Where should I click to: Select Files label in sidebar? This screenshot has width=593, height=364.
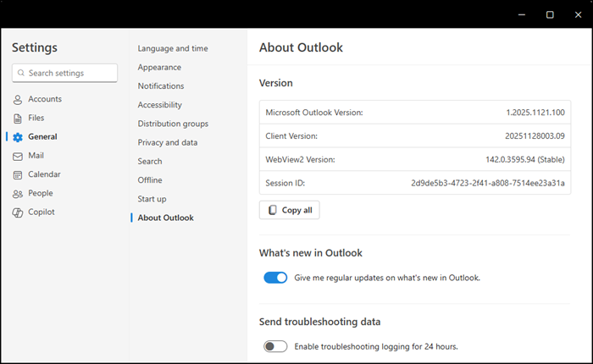click(36, 118)
